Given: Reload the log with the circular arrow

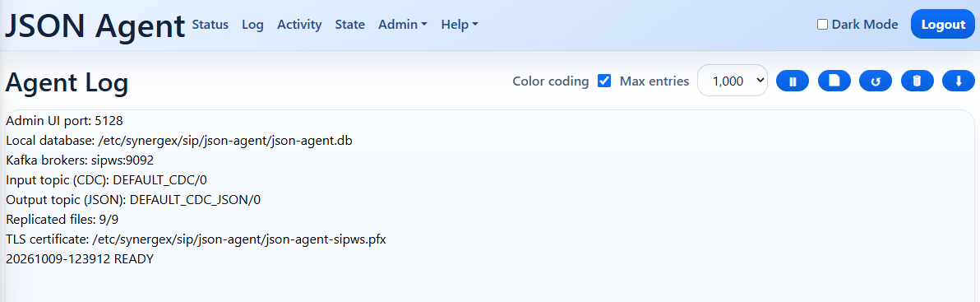Looking at the screenshot, I should [x=876, y=81].
